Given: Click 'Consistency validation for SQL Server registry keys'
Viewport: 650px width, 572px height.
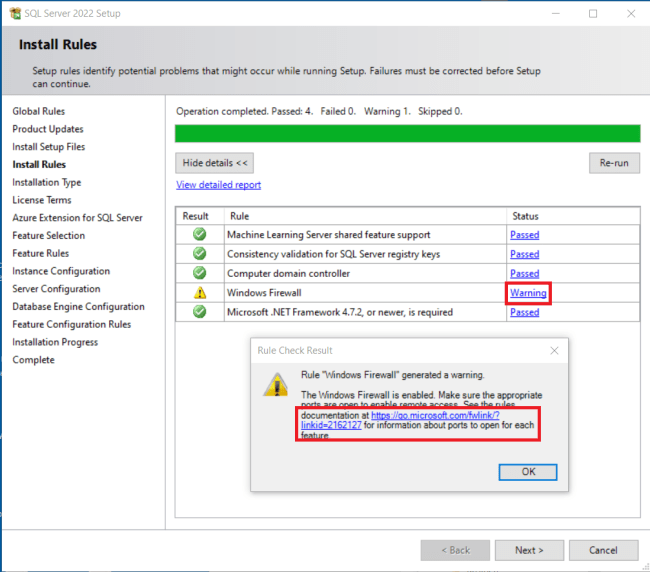Looking at the screenshot, I should (333, 254).
